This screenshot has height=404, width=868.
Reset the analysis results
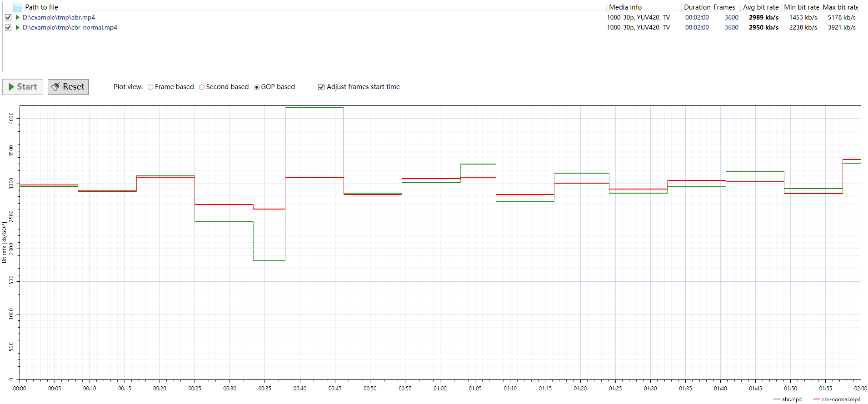(68, 87)
